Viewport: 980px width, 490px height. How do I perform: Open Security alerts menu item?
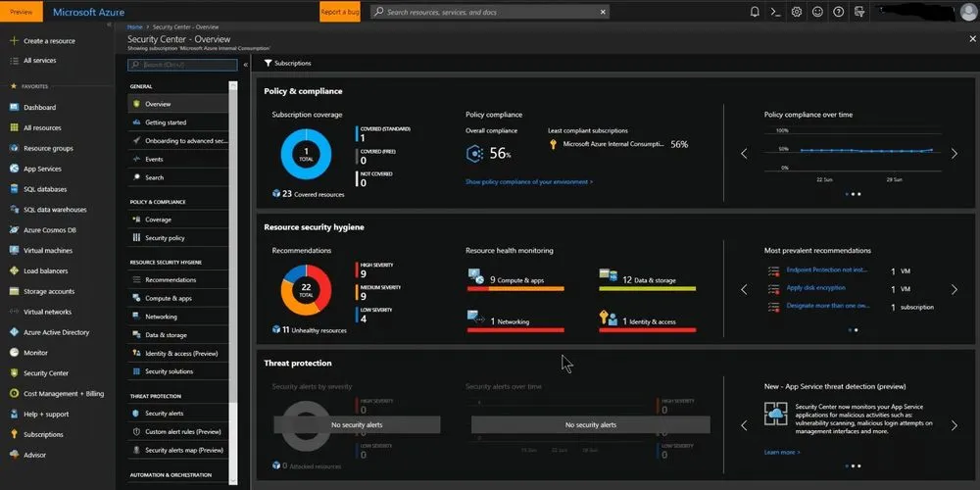click(x=178, y=414)
